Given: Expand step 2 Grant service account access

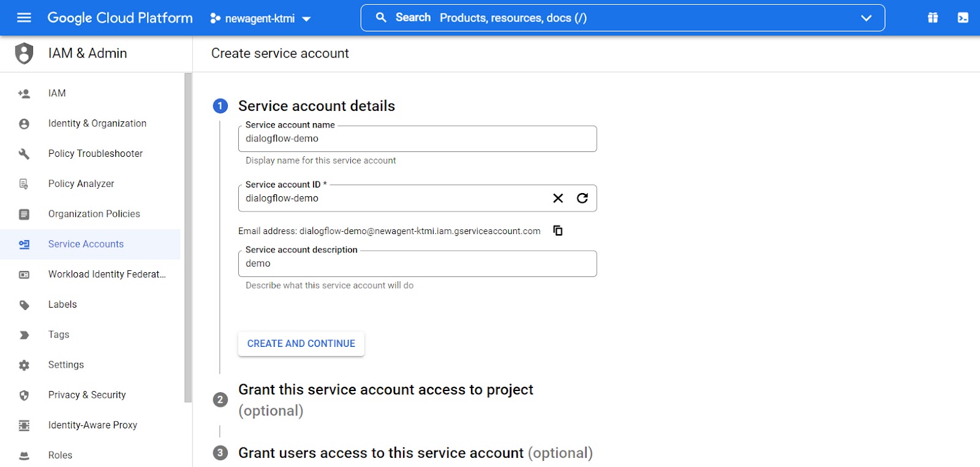Looking at the screenshot, I should (x=386, y=400).
